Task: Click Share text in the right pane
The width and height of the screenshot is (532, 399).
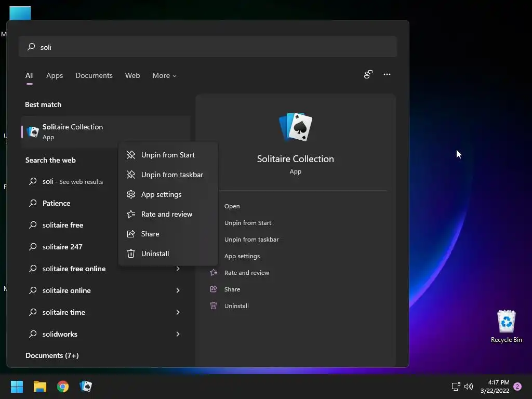Action: coord(232,289)
